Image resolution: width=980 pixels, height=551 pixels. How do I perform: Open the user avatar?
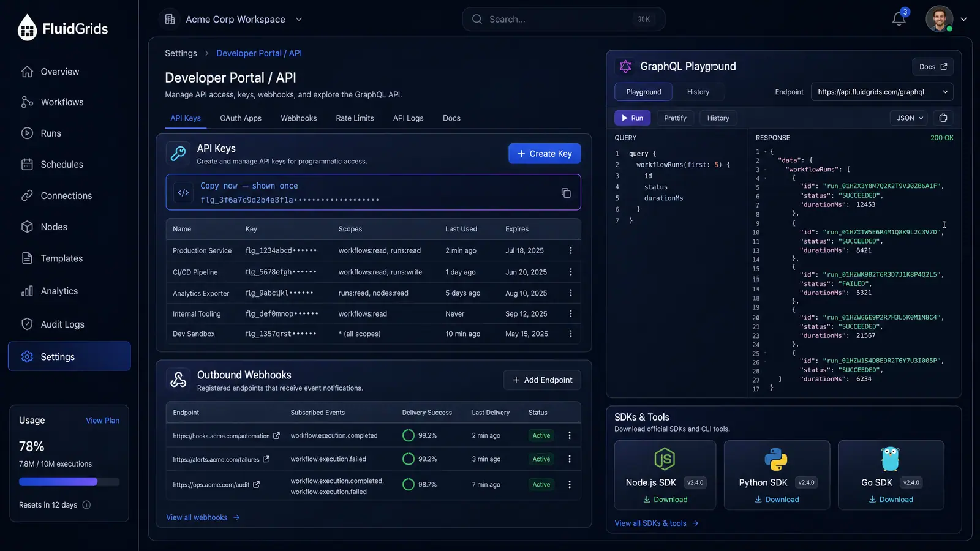click(x=939, y=19)
